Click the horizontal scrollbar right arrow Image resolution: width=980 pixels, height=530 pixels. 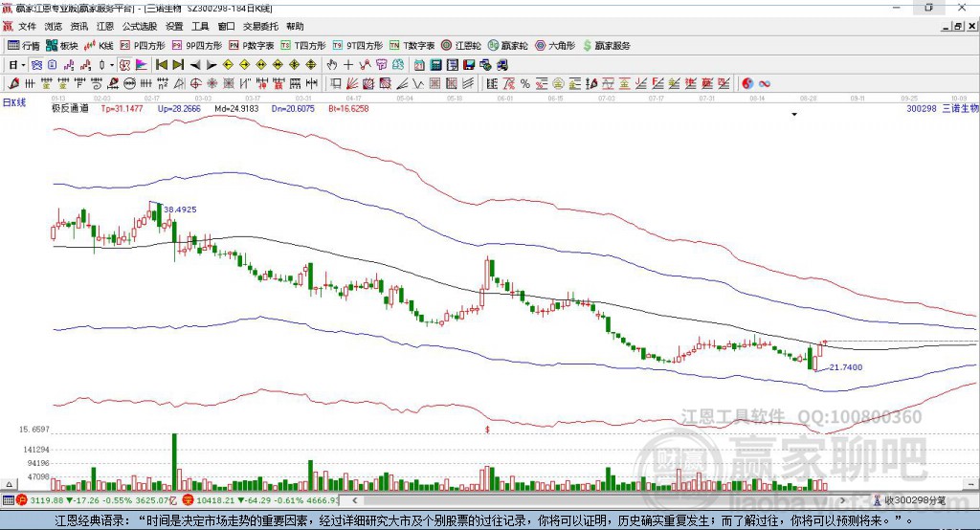point(842,500)
